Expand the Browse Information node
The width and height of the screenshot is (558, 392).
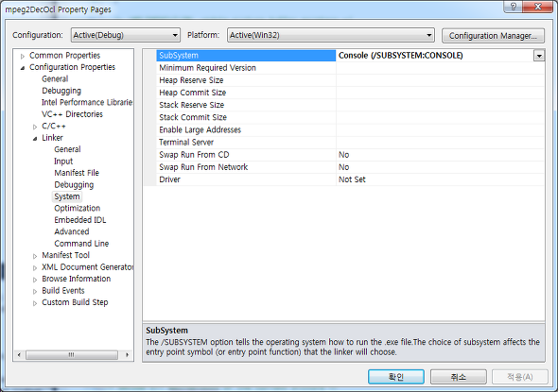35,280
